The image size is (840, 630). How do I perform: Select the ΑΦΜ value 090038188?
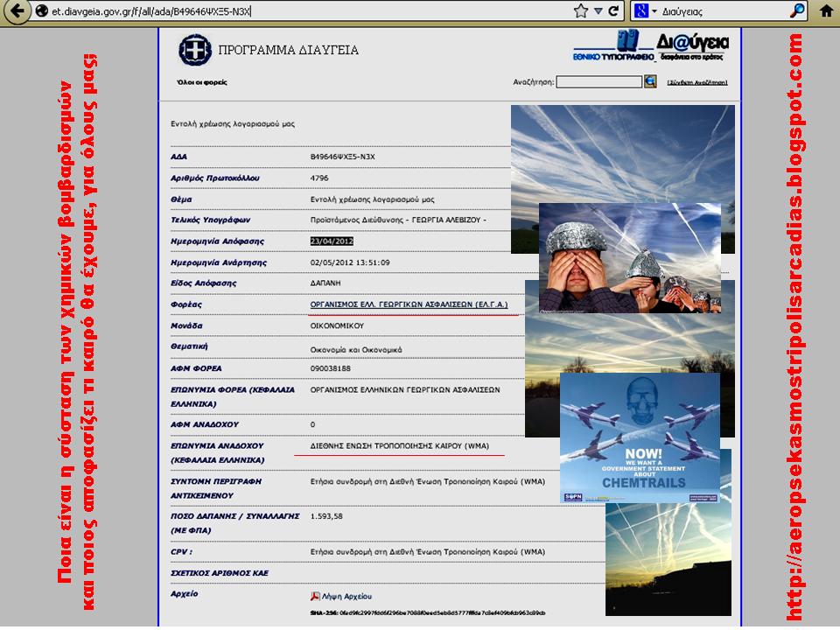[331, 368]
